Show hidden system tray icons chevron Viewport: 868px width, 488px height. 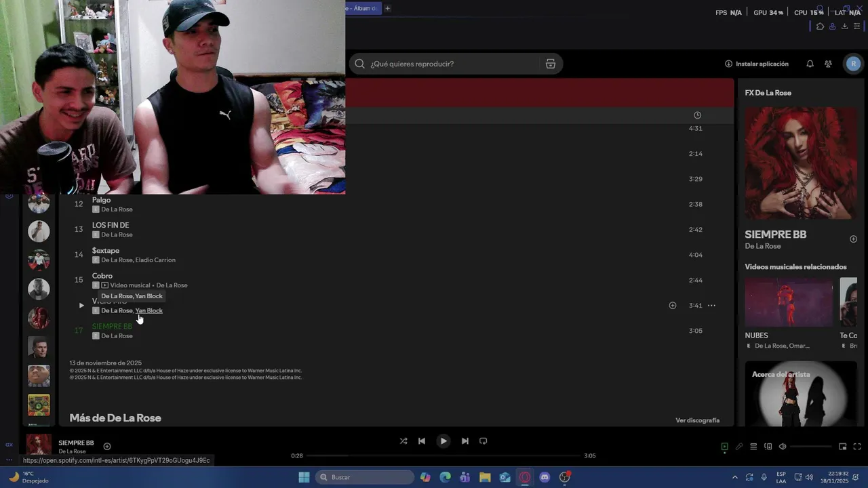coord(734,477)
